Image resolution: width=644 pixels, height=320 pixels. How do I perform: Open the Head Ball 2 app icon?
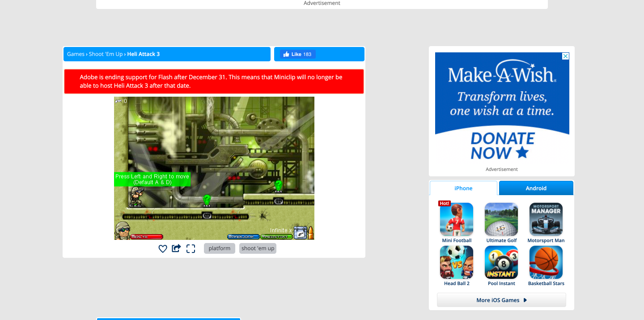457,262
